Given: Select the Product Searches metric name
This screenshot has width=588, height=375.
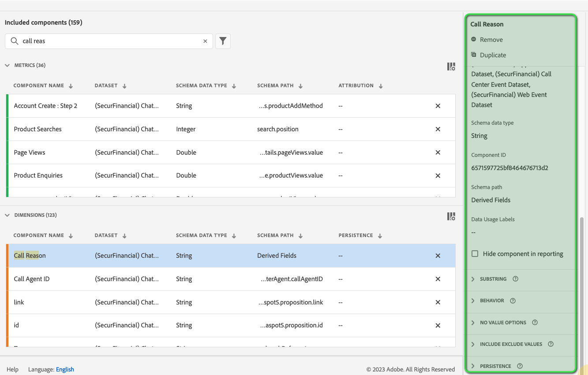Looking at the screenshot, I should coord(38,129).
